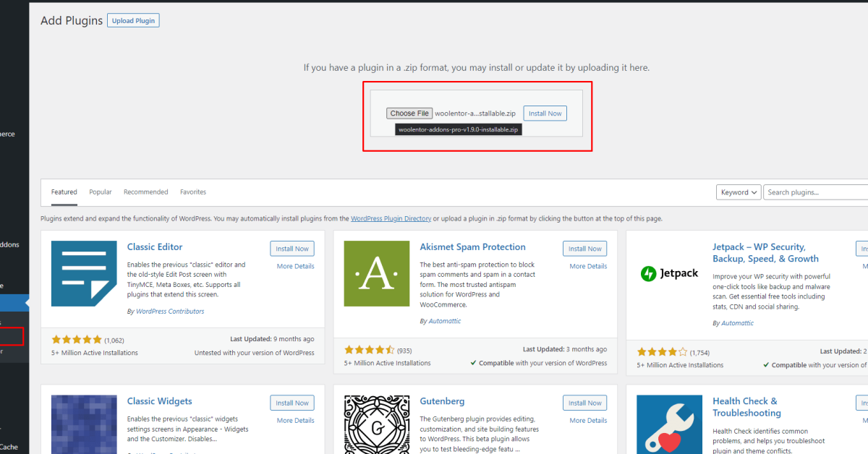The height and width of the screenshot is (454, 868).
Task: Click the Classic Editor document icon
Action: click(x=84, y=273)
